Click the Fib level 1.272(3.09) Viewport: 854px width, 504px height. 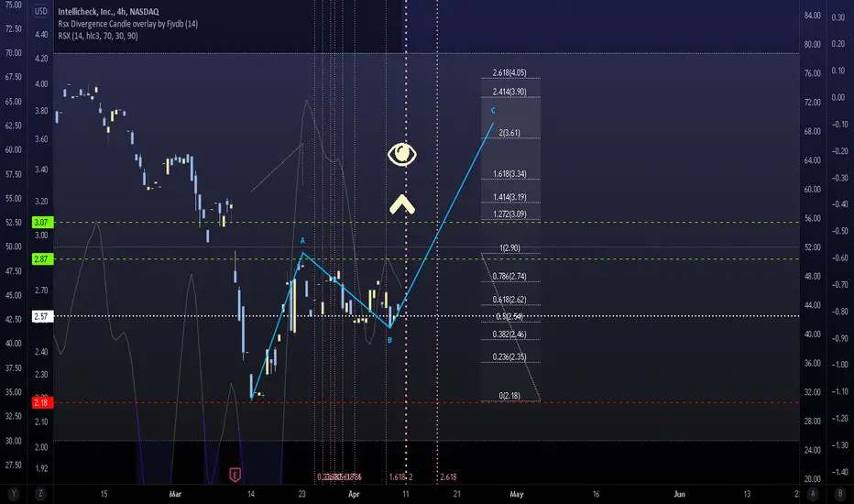coord(509,214)
